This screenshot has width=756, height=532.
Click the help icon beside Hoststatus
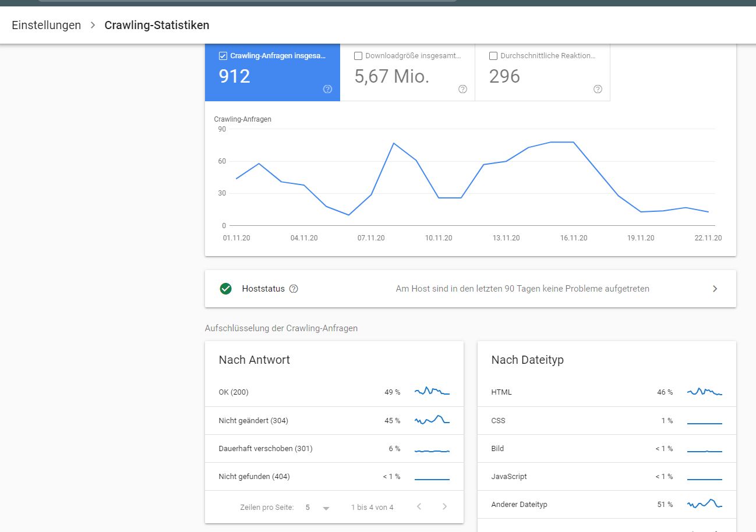[294, 289]
